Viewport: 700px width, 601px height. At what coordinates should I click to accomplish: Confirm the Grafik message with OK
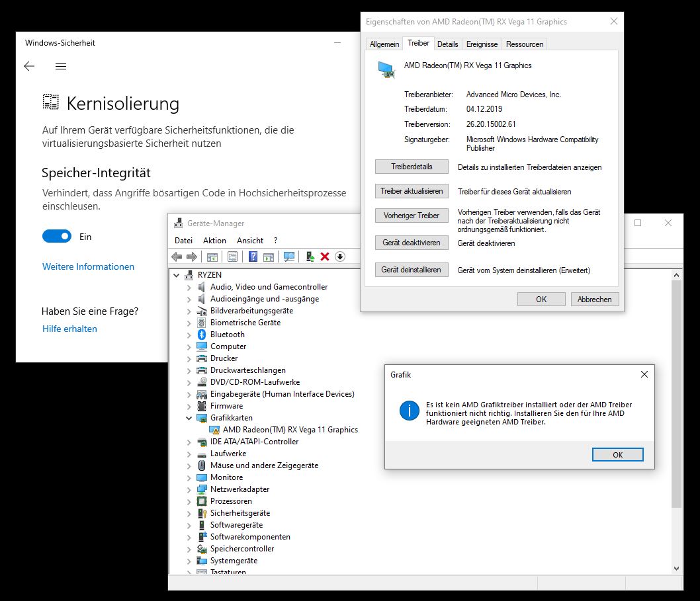point(618,455)
